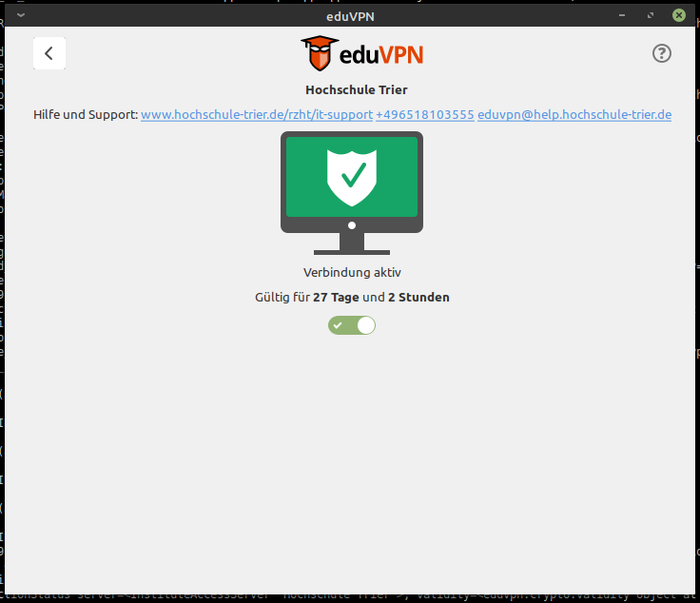Click the white knob of the connection toggle
The height and width of the screenshot is (603, 700).
366,325
